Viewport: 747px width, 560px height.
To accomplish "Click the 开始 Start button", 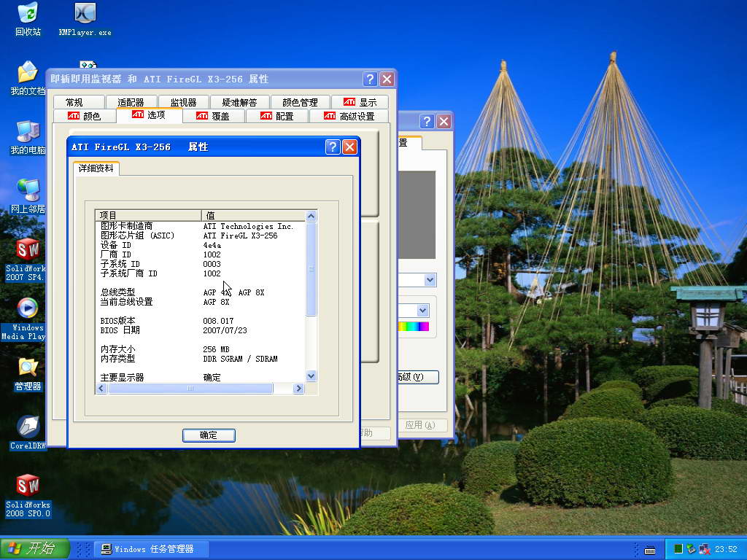I will 34,548.
